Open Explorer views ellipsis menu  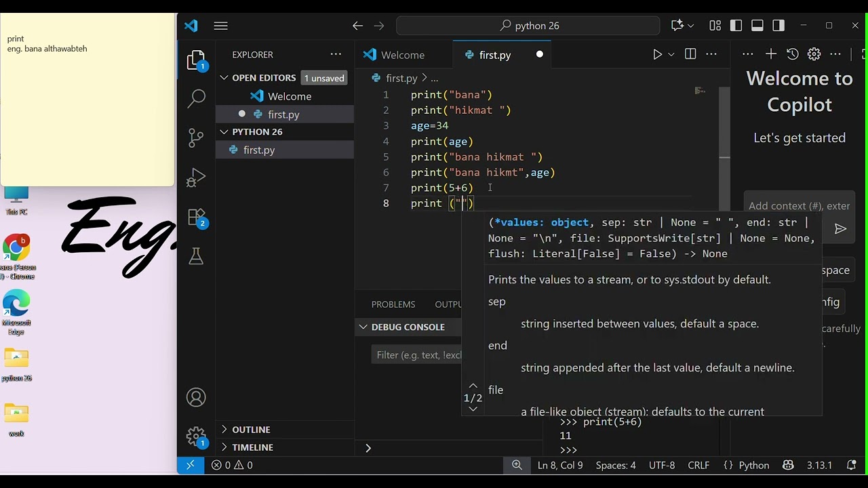coord(336,54)
